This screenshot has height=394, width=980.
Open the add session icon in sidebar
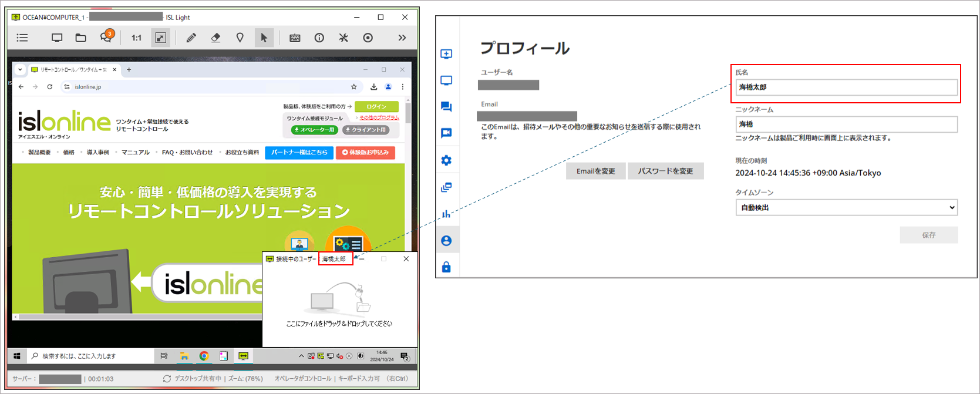pyautogui.click(x=446, y=54)
